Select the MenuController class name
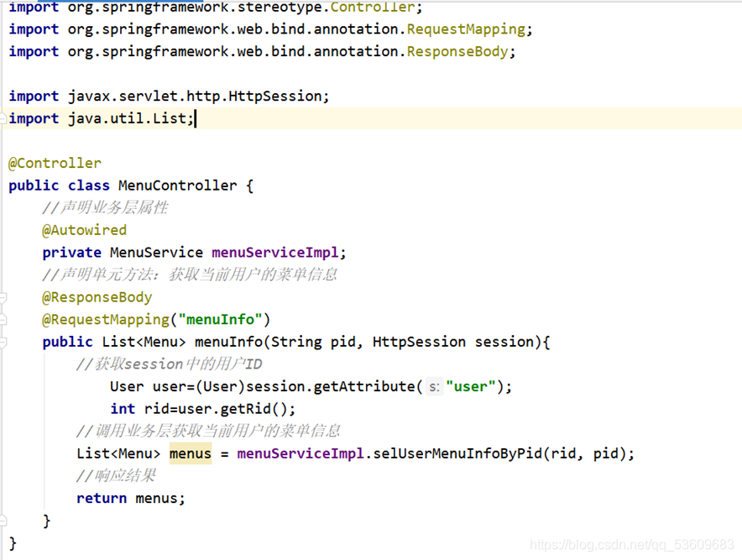Screen dimensions: 742x560 (x=177, y=186)
